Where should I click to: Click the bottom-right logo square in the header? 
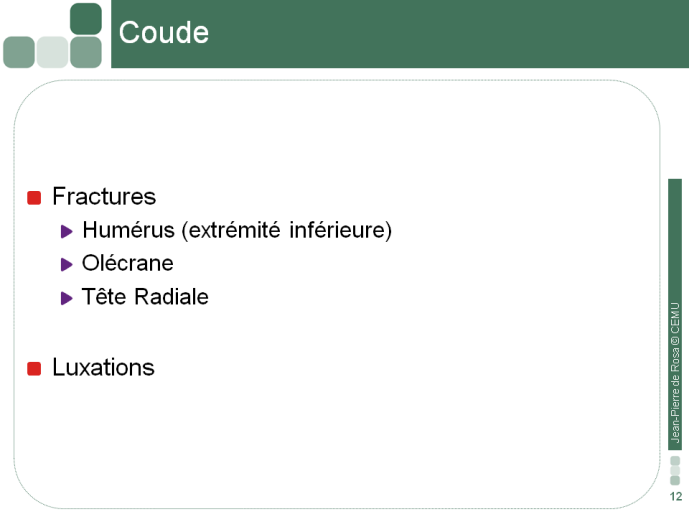point(86,52)
